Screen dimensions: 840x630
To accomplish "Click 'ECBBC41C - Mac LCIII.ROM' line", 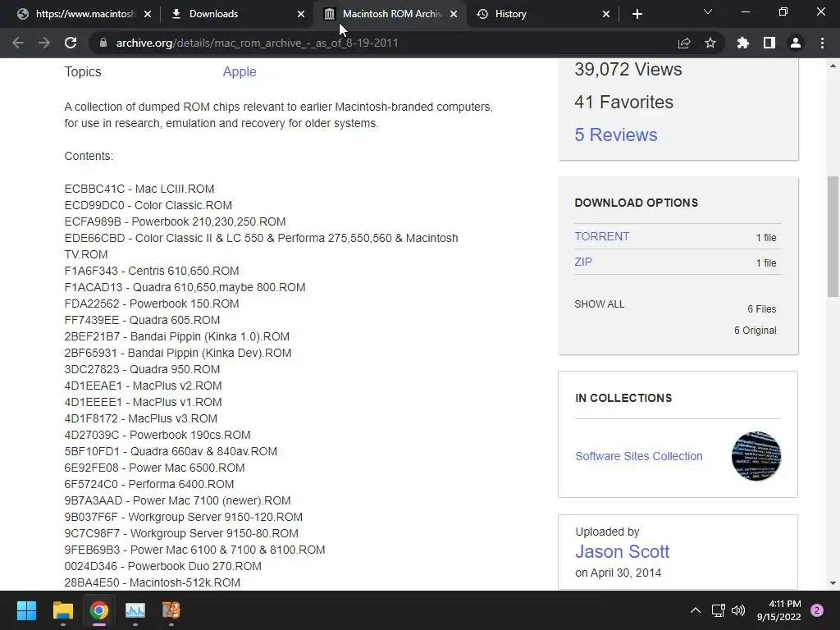I will pyautogui.click(x=139, y=189).
